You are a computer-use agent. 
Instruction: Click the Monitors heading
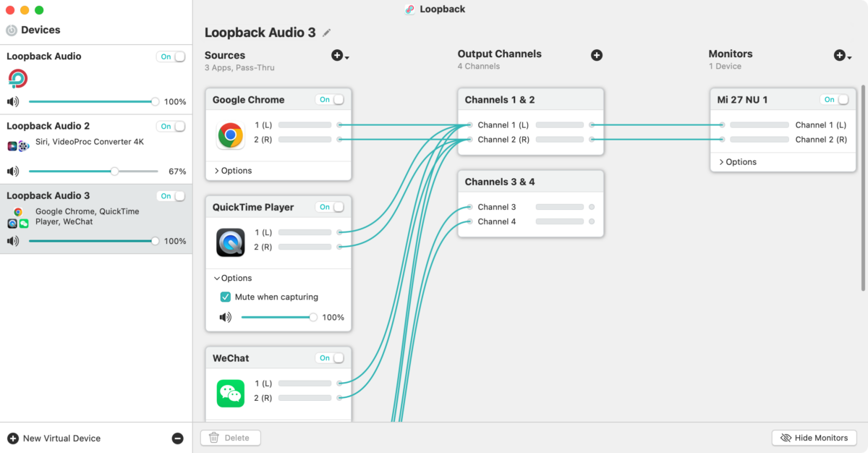click(731, 54)
